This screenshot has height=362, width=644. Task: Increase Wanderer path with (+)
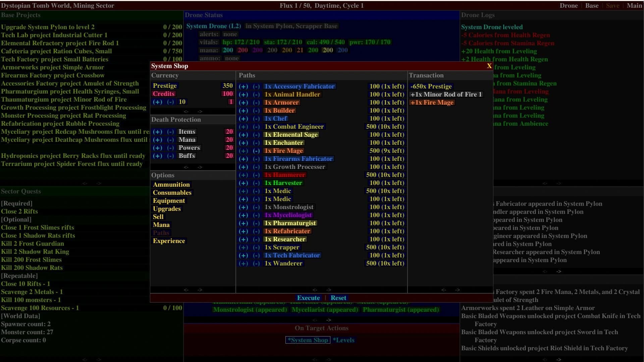pyautogui.click(x=244, y=263)
